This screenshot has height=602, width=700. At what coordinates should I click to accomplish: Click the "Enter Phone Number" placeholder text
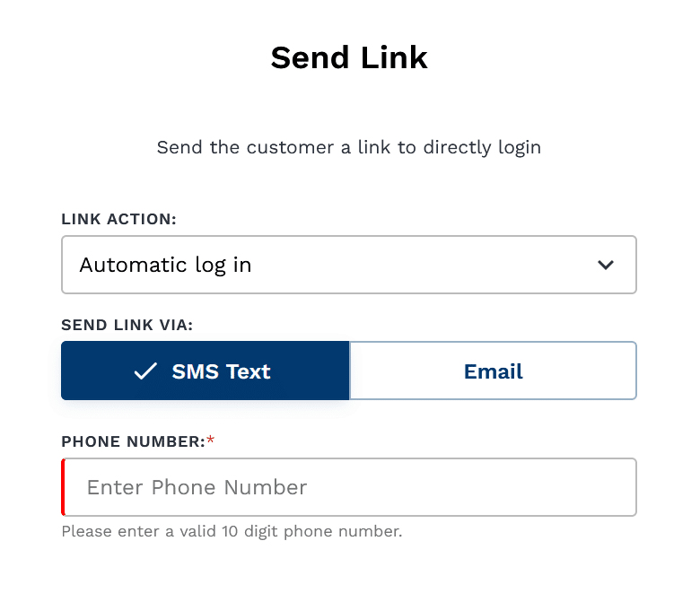coord(197,487)
